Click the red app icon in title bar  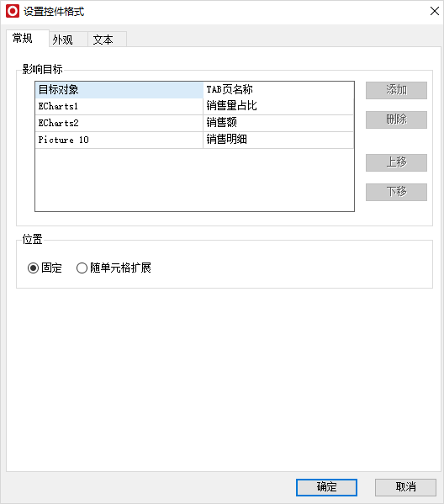point(13,11)
